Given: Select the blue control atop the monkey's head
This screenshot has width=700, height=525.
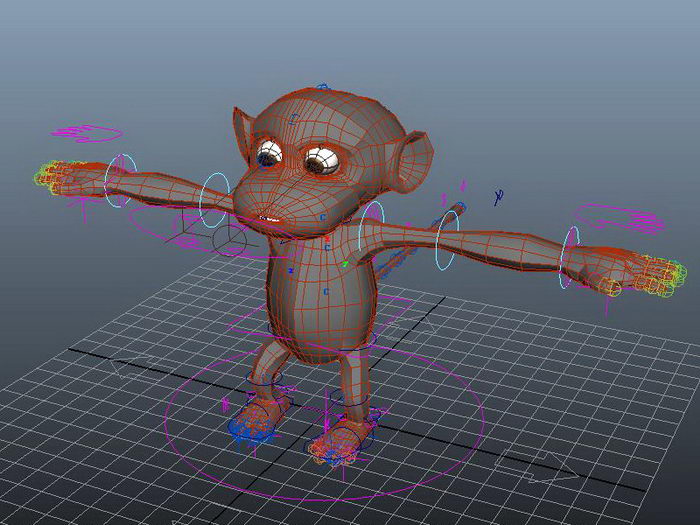Looking at the screenshot, I should [323, 87].
